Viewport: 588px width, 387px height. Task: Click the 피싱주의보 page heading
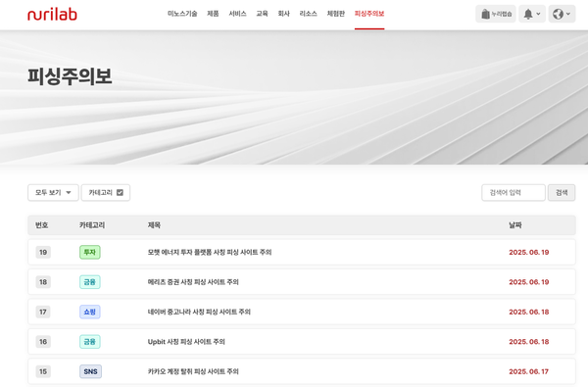(x=70, y=76)
